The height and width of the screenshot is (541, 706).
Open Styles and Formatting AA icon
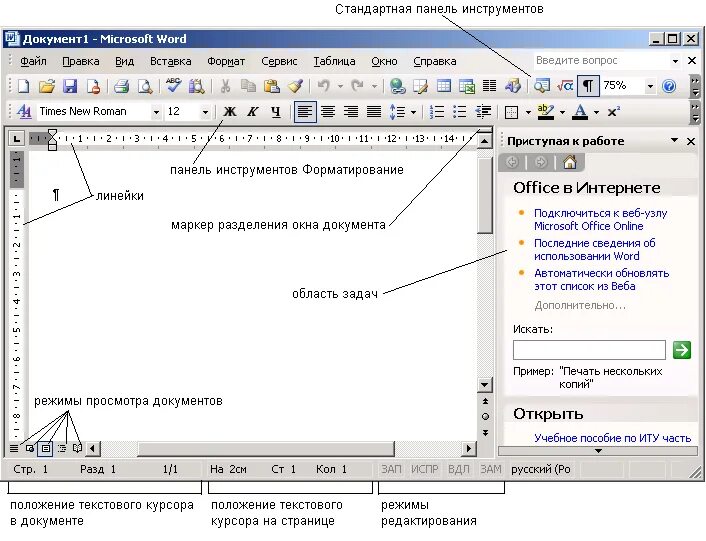pos(24,111)
